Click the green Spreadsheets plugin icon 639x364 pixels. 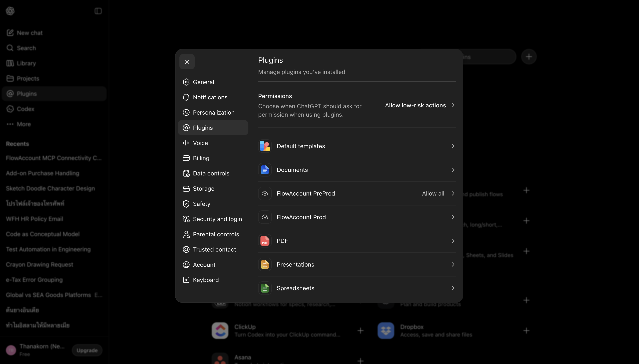[x=265, y=288]
